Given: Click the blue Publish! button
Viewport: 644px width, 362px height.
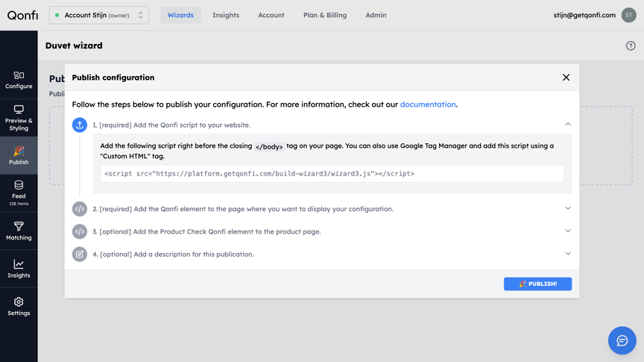Looking at the screenshot, I should [x=537, y=284].
